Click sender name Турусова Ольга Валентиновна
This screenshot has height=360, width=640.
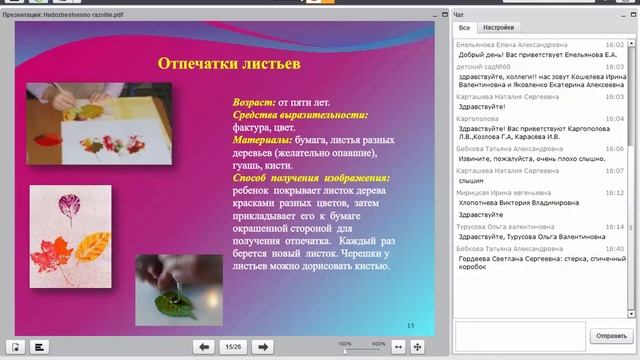coord(505,227)
